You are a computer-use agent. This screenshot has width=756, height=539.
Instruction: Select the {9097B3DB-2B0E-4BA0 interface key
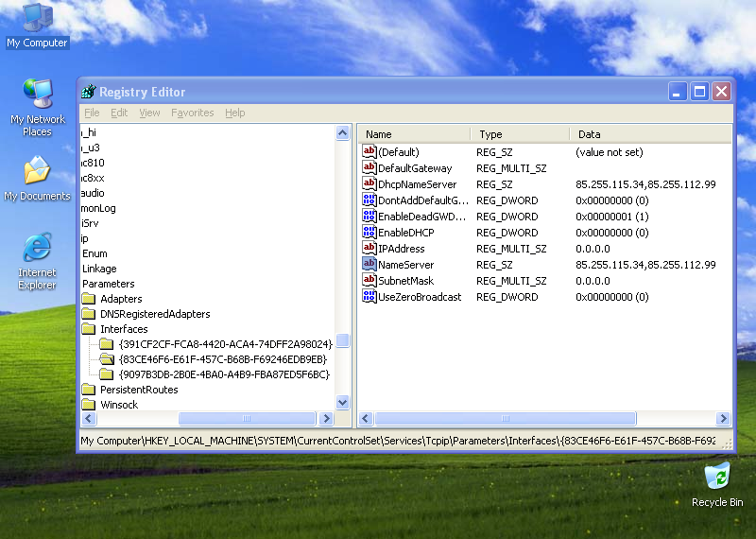pyautogui.click(x=224, y=374)
